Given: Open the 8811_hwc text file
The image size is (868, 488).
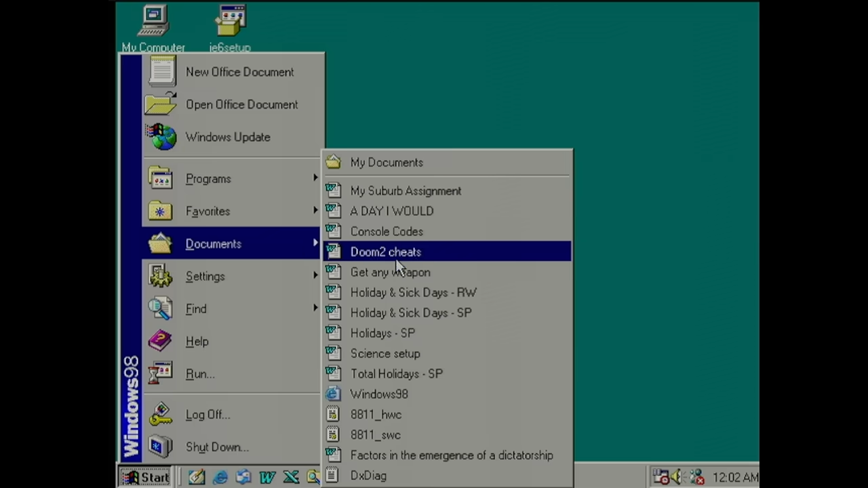Looking at the screenshot, I should (x=447, y=415).
